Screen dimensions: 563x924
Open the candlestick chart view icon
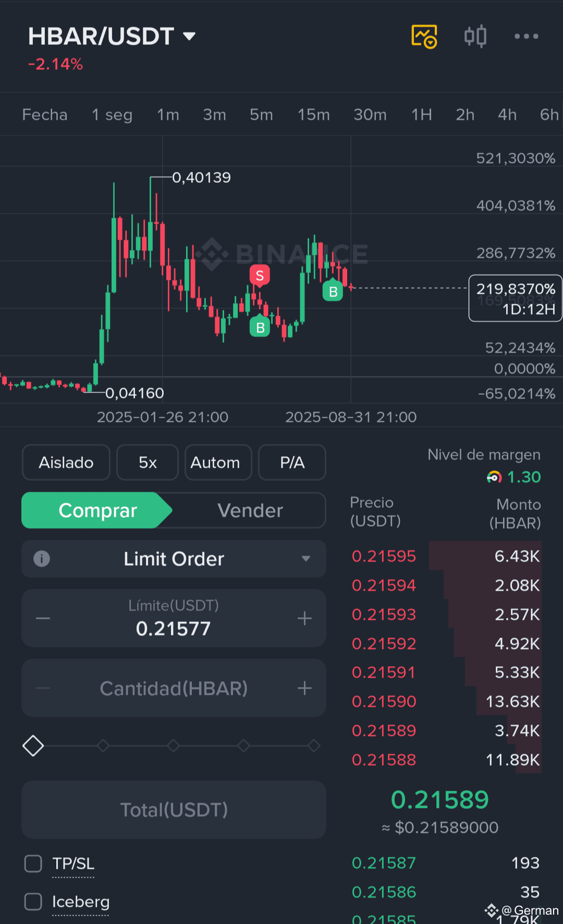[475, 36]
